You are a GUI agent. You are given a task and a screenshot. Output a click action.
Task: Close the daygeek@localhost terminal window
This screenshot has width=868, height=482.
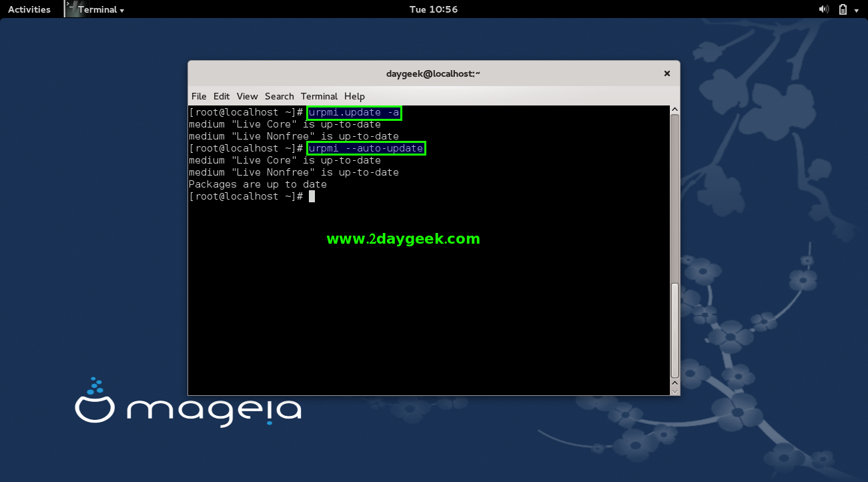point(666,73)
